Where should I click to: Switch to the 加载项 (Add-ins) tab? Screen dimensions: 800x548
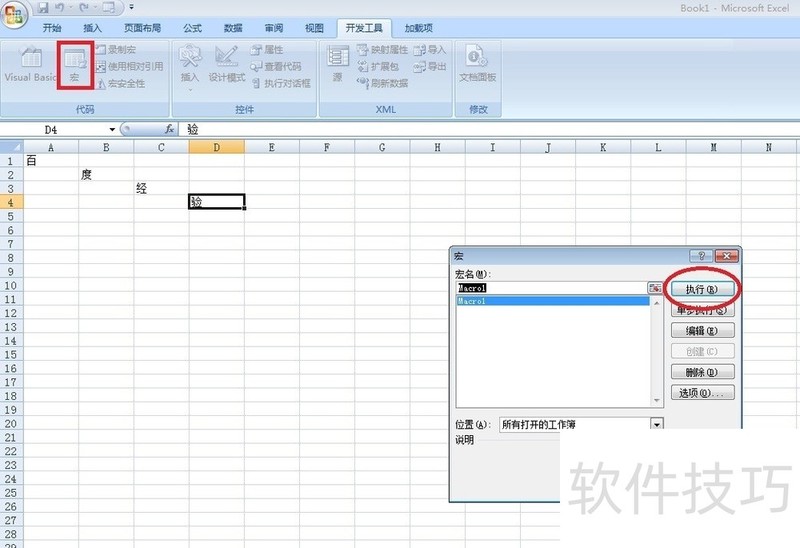(x=418, y=28)
